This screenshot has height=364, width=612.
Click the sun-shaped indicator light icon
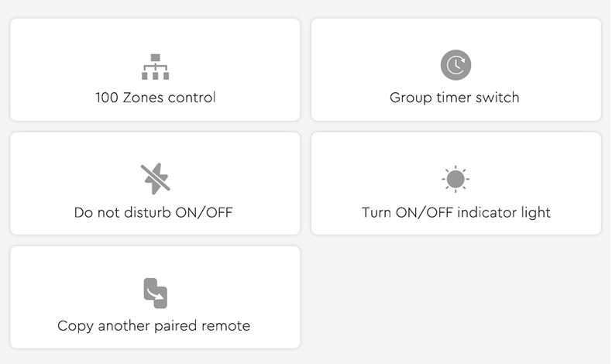pos(456,180)
